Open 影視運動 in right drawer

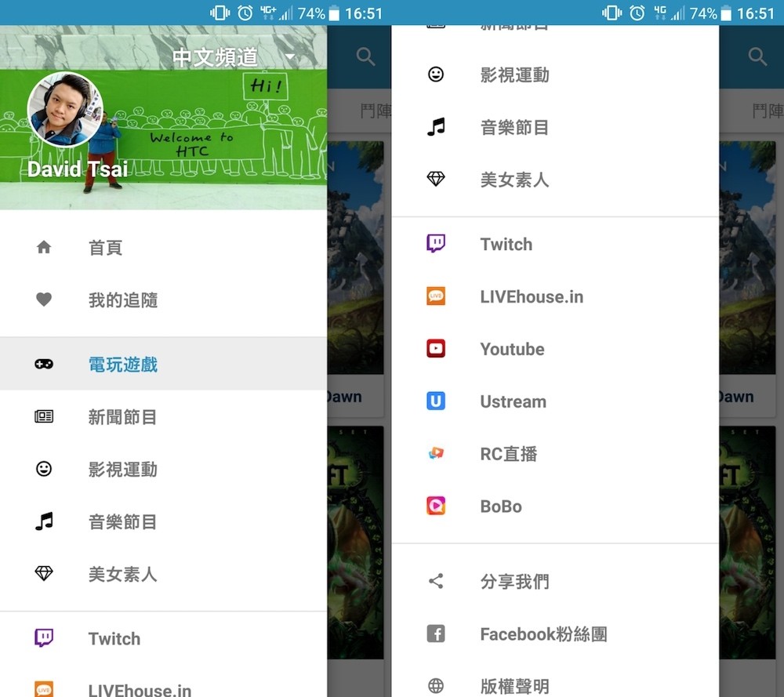tap(515, 75)
